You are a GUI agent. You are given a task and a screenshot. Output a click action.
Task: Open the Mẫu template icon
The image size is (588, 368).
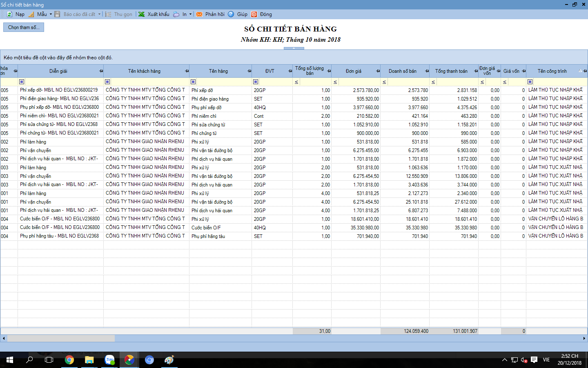(x=31, y=14)
